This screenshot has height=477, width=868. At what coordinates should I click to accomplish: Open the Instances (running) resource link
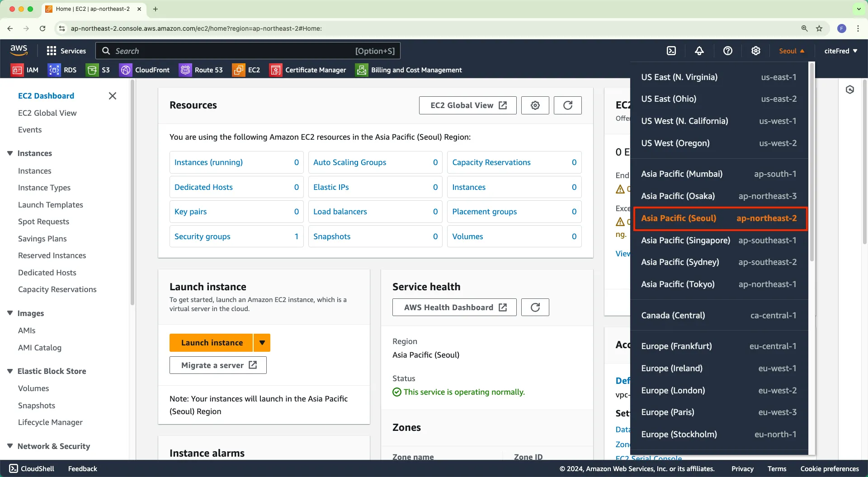coord(208,162)
